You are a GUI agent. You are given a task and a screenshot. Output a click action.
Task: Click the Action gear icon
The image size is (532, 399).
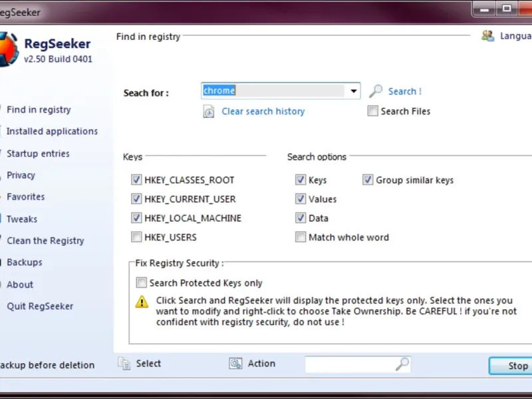(x=235, y=363)
